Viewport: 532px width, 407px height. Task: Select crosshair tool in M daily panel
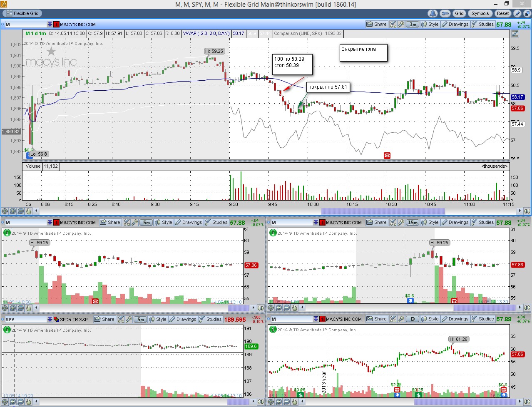coord(271,402)
